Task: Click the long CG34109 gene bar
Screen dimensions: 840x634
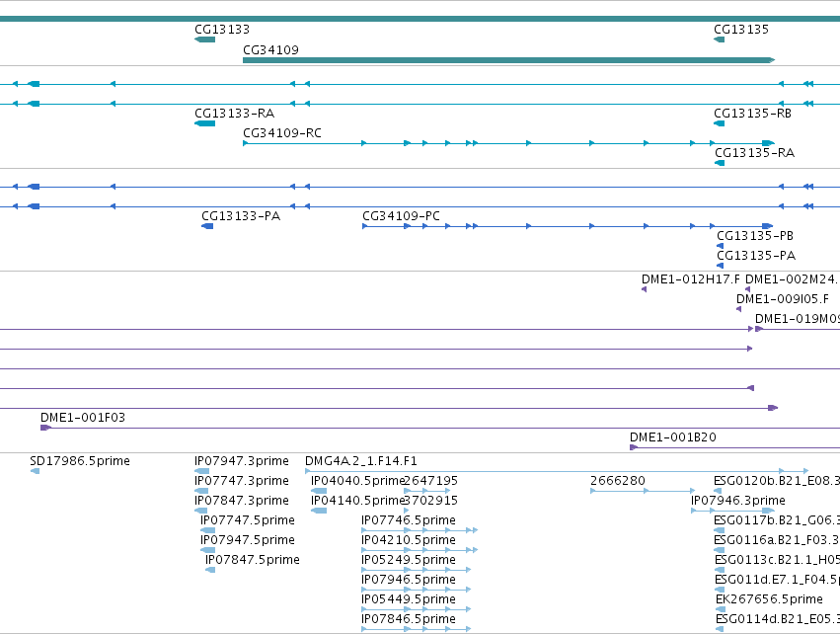Action: coord(509,60)
